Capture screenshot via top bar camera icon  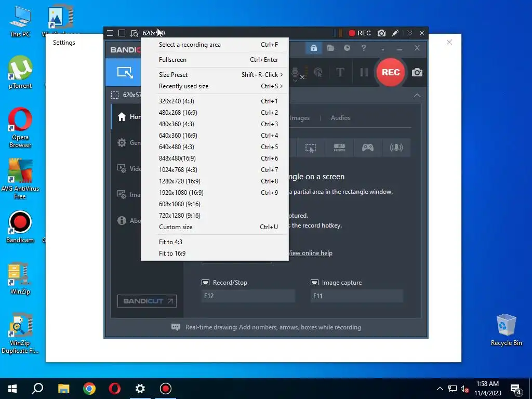382,33
